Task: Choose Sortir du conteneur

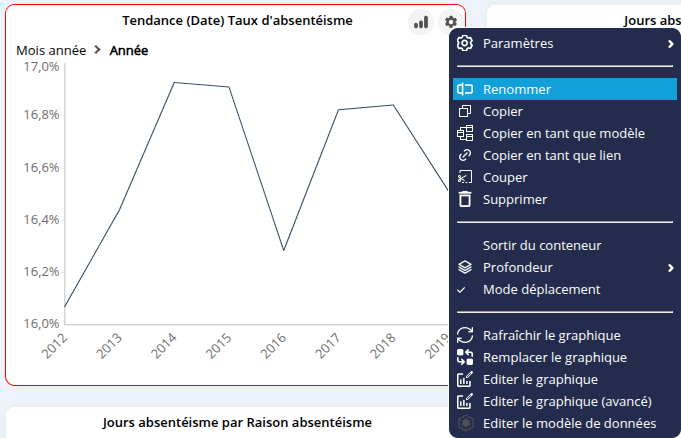Action: click(541, 245)
